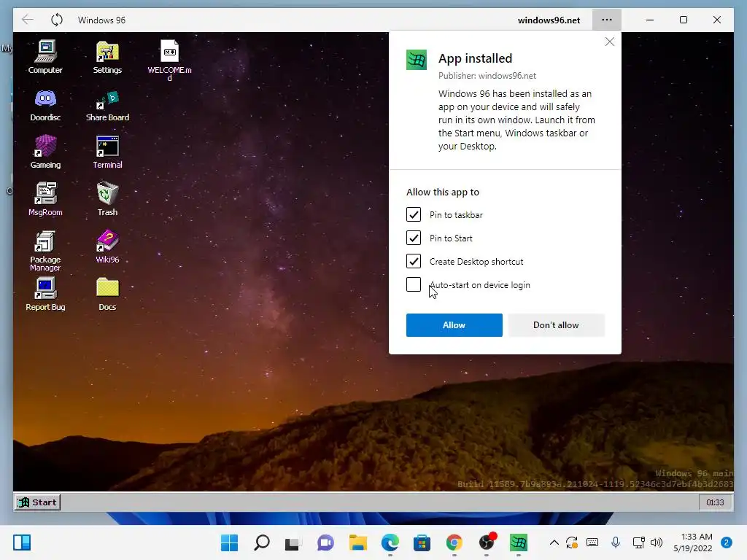Image resolution: width=747 pixels, height=560 pixels.
Task: Open the Docs folder icon
Action: pos(107,295)
